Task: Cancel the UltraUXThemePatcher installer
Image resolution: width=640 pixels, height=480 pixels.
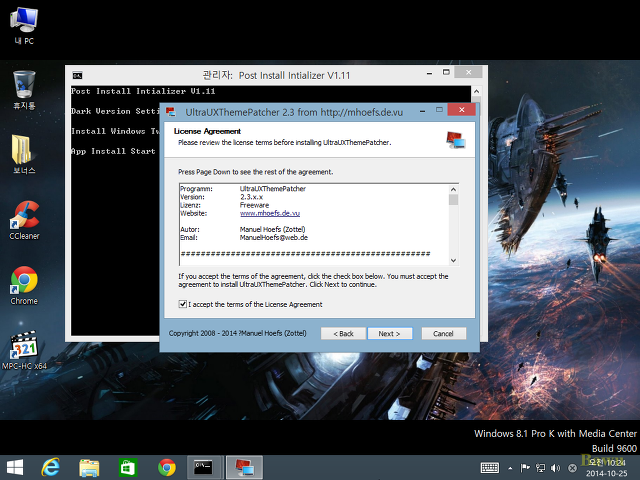Action: pyautogui.click(x=443, y=333)
